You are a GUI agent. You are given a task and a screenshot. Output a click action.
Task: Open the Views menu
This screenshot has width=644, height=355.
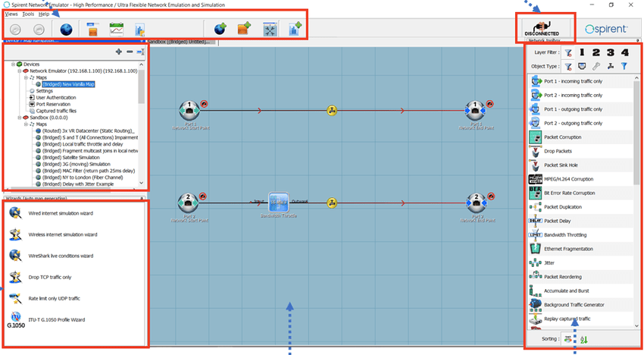click(11, 14)
